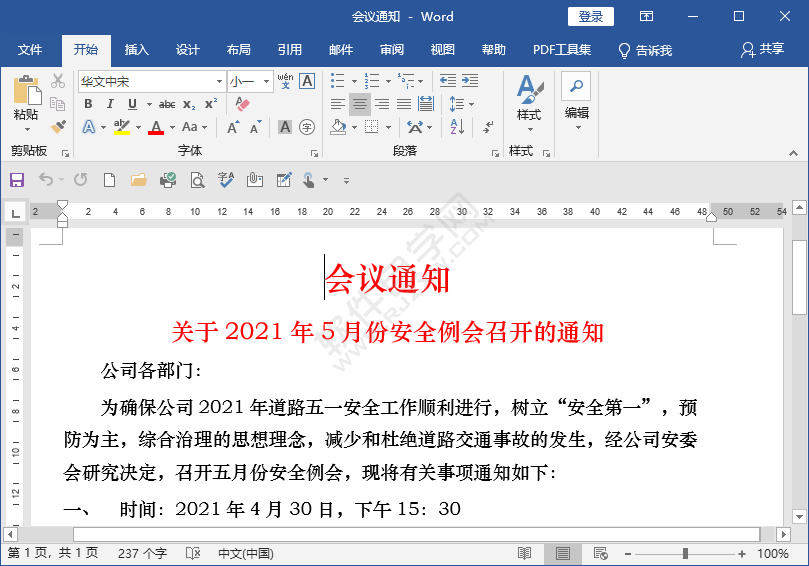Toggle Underline formatting

coord(133,104)
